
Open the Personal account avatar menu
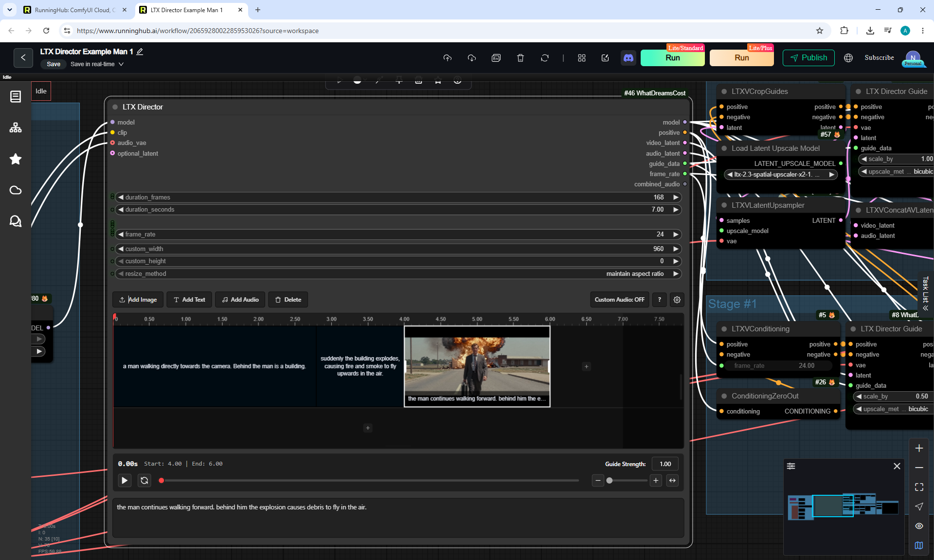913,58
